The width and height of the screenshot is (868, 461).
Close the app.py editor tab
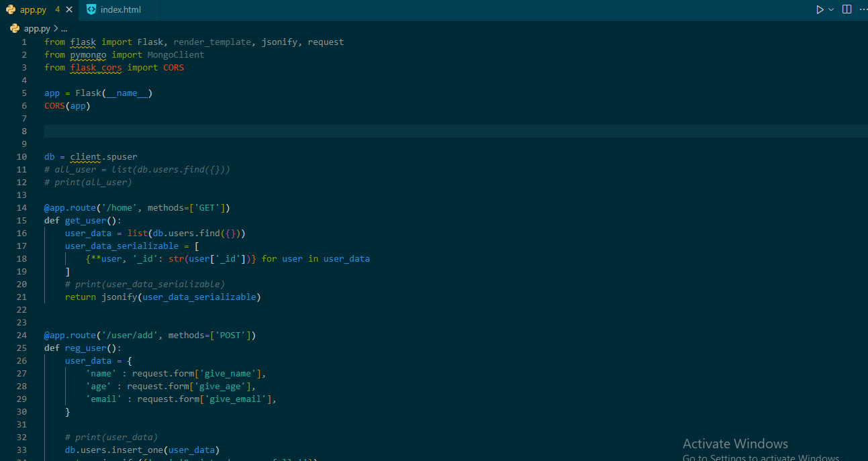click(69, 9)
